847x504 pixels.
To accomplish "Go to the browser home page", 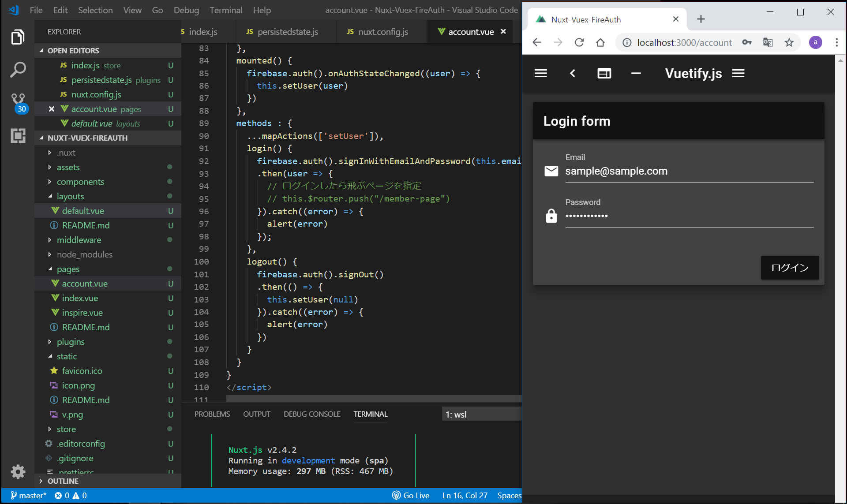I will tap(600, 42).
